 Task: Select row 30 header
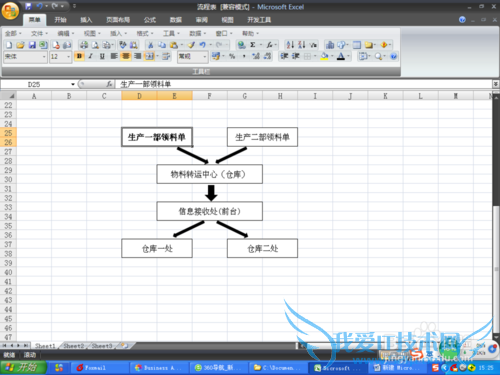(x=8, y=180)
